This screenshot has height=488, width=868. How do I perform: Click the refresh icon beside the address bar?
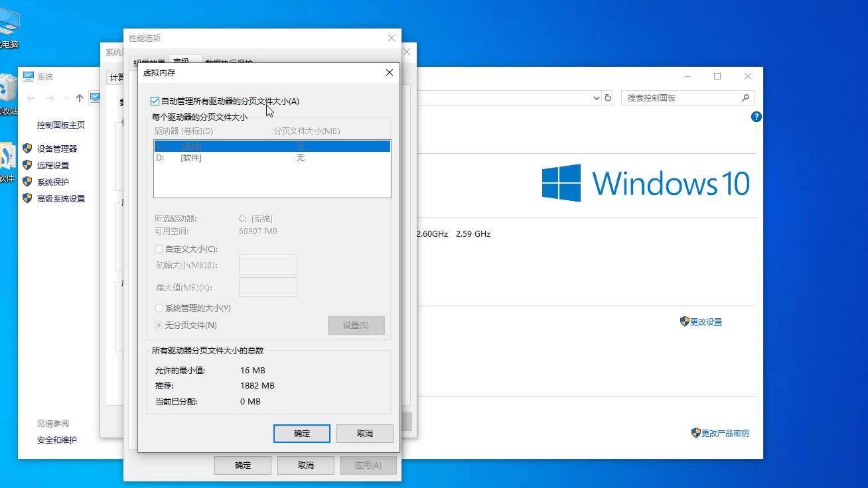607,97
